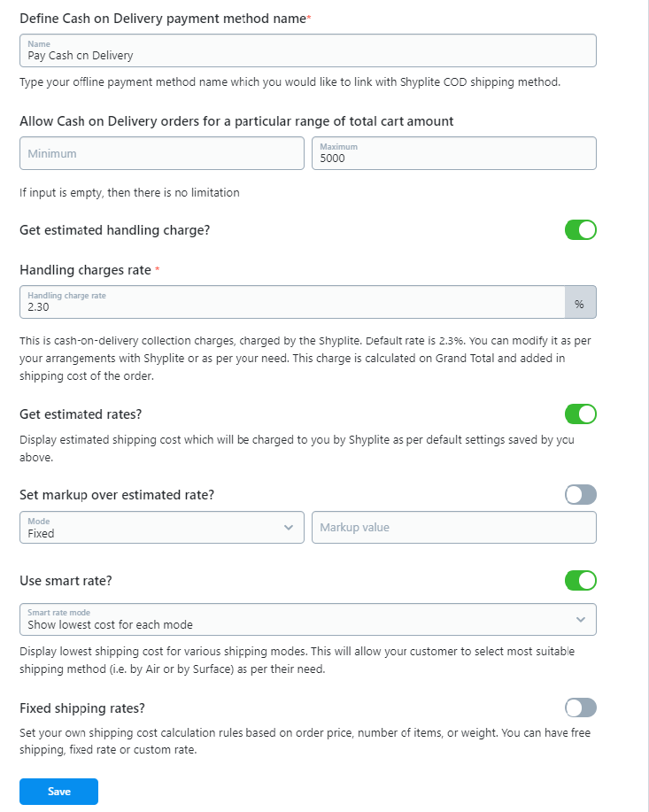Focus the Minimum cart amount field
649x812 pixels.
161,153
